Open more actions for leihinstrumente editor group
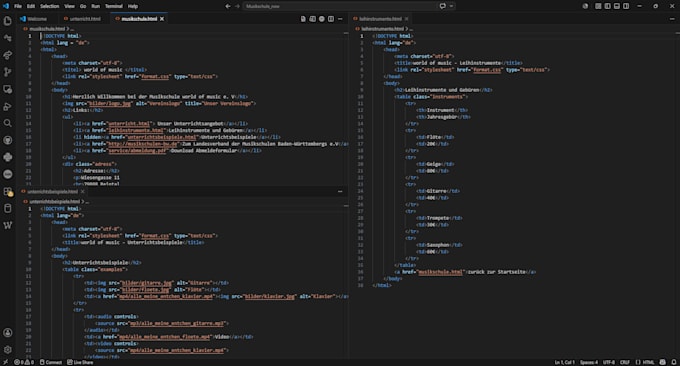This screenshot has width=680, height=366. coord(672,19)
